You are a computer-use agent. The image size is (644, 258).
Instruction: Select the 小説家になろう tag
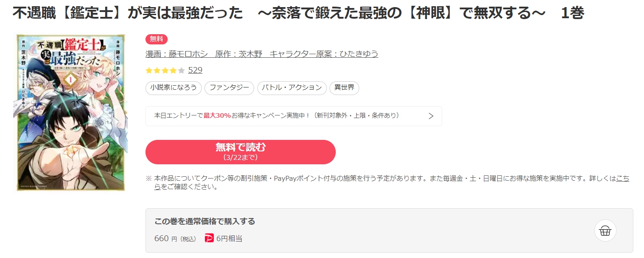pos(173,88)
